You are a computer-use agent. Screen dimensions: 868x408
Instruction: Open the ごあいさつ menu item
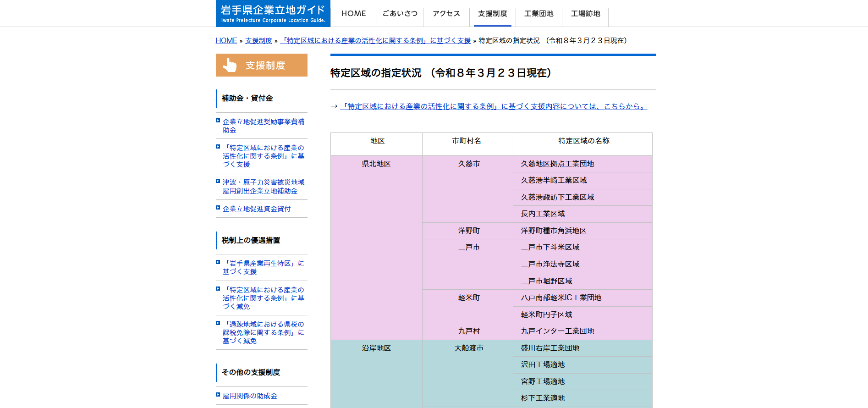pos(400,14)
